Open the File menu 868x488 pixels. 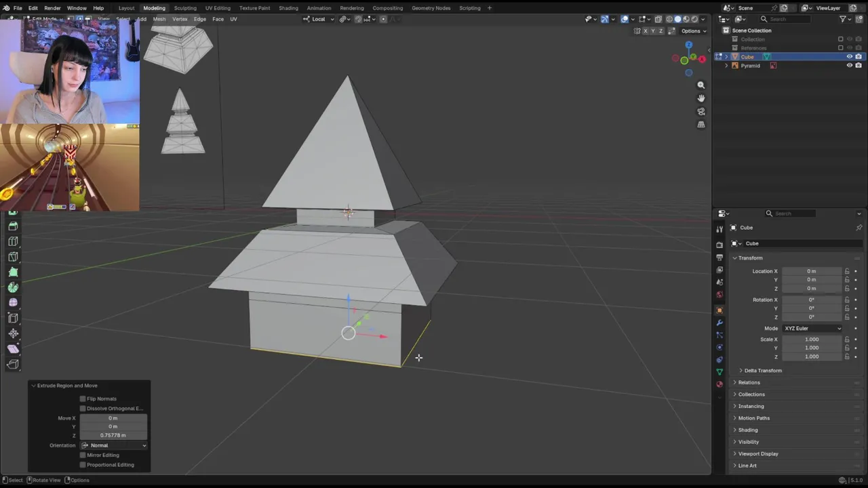(18, 8)
